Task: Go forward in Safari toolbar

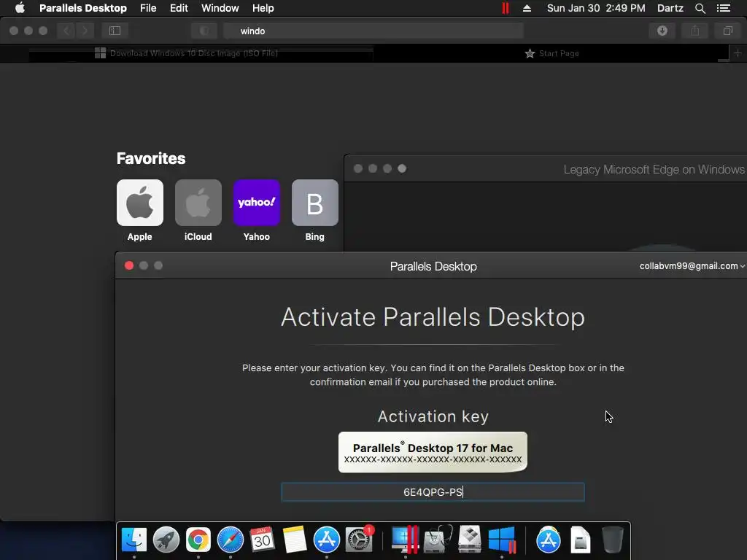Action: [x=85, y=31]
